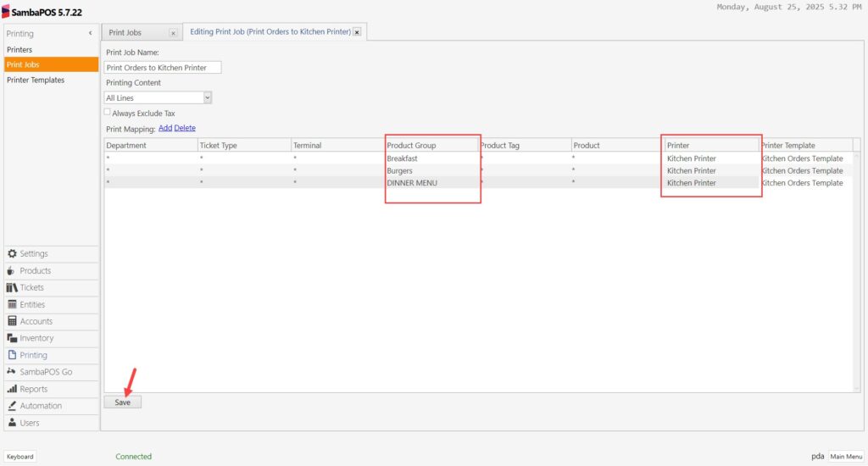This screenshot has width=868, height=466.
Task: Select the DINNER MENU product group cell
Action: click(x=431, y=183)
